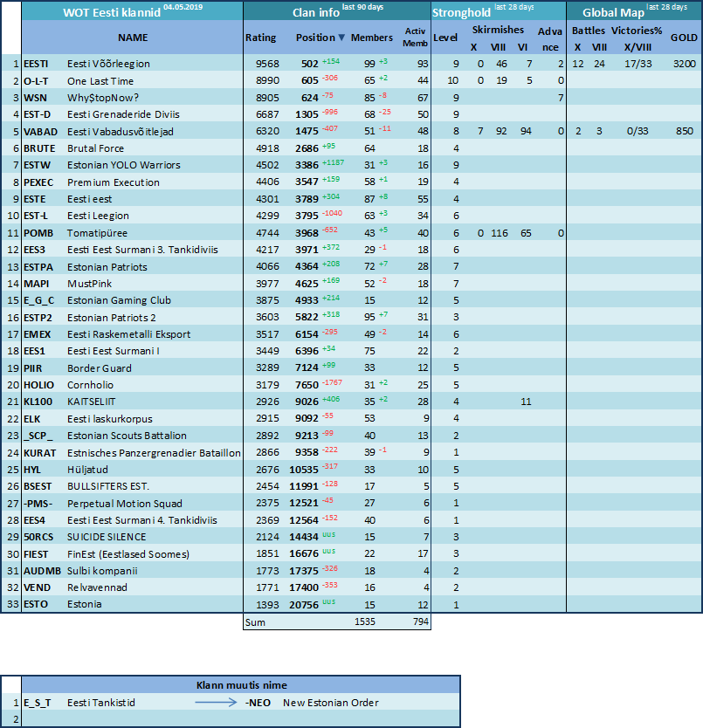Click the EMEX clan tag
The width and height of the screenshot is (703, 728).
click(38, 333)
